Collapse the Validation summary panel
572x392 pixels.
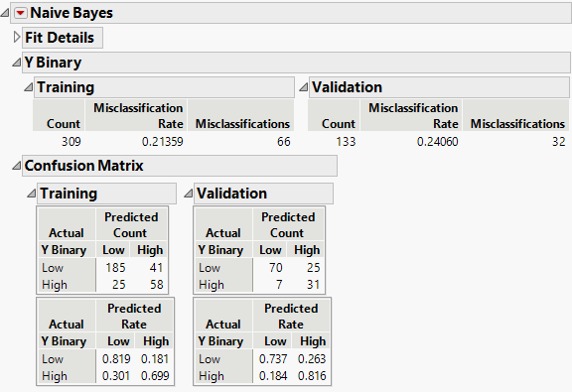pyautogui.click(x=303, y=87)
